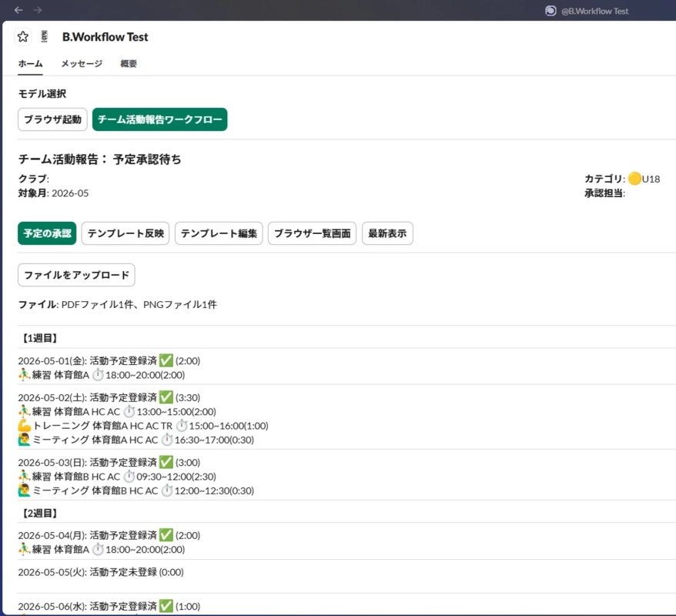The image size is (676, 616).
Task: Click ファイルをアップロード
Action: coord(76,275)
